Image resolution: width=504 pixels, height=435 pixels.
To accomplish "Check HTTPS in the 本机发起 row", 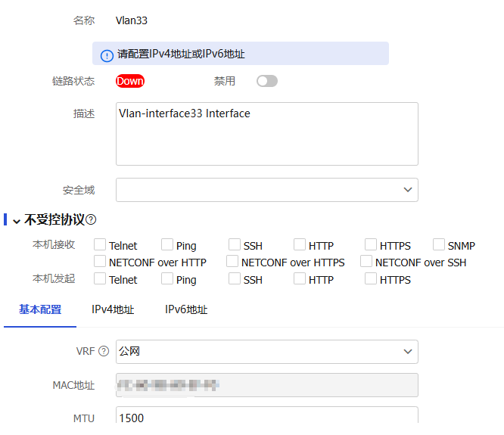I will coord(371,279).
